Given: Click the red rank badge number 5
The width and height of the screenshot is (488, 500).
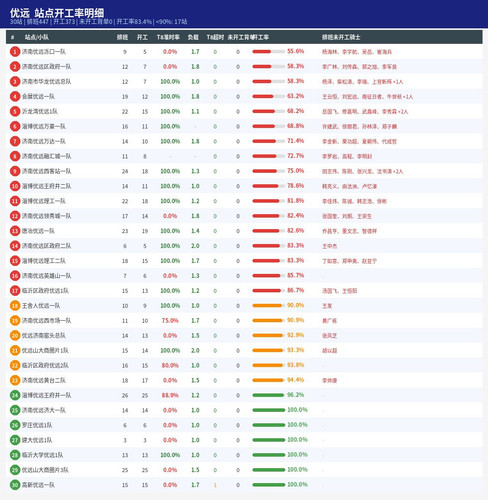Looking at the screenshot, I should click(15, 111).
